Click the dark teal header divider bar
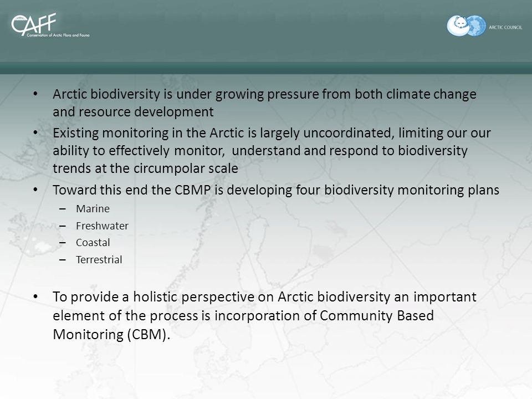The height and width of the screenshot is (399, 532). (x=266, y=68)
